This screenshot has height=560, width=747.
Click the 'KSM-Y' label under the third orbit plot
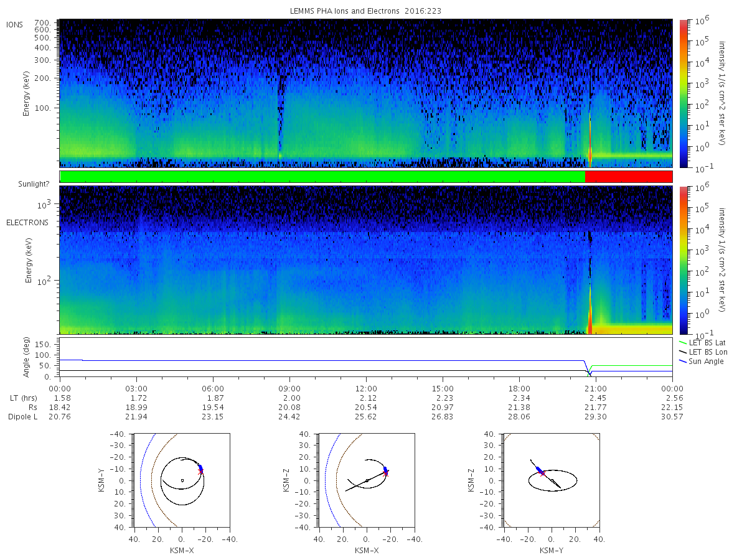(551, 550)
